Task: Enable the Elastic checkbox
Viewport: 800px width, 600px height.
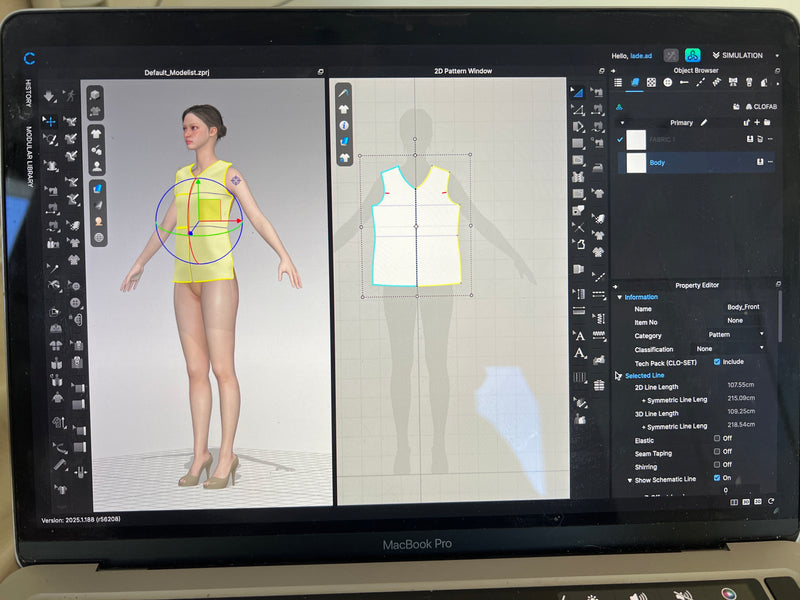Action: (x=716, y=439)
